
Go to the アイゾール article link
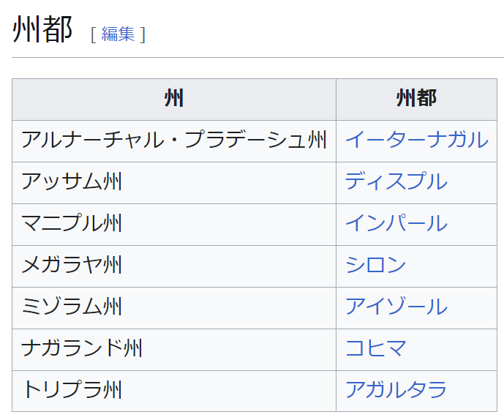pos(396,307)
